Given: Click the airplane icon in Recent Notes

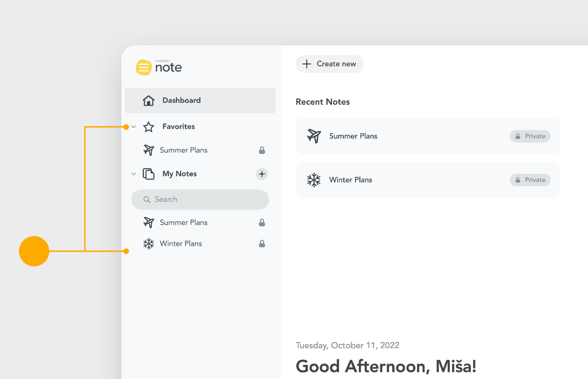Looking at the screenshot, I should coord(313,136).
